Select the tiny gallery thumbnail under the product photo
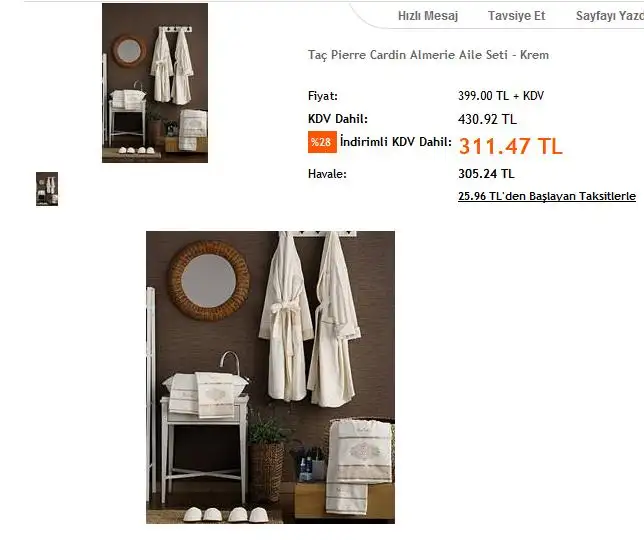644x540 pixels. coord(47,189)
